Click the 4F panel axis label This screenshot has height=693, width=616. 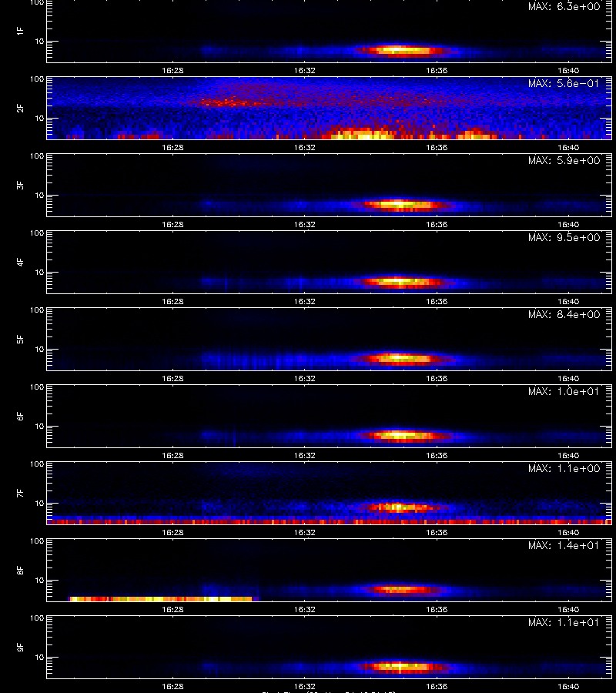pos(20,262)
